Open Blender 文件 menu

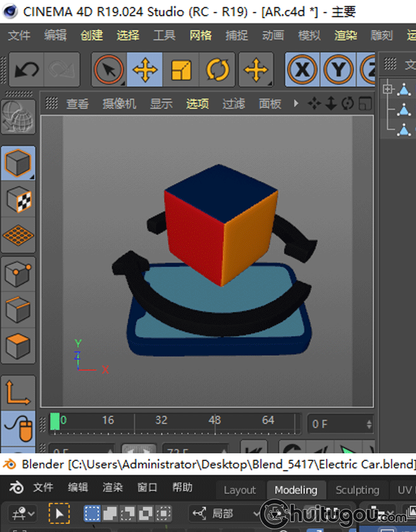(x=43, y=488)
